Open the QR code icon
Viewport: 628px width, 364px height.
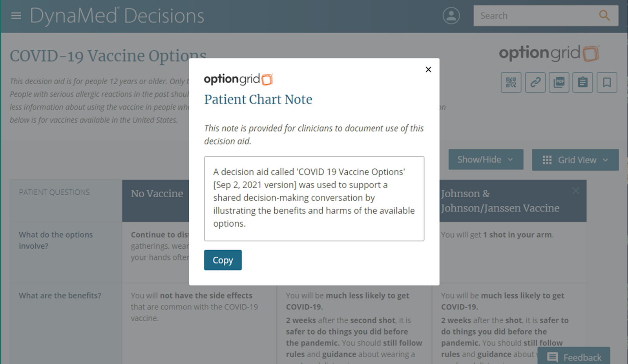pyautogui.click(x=511, y=82)
